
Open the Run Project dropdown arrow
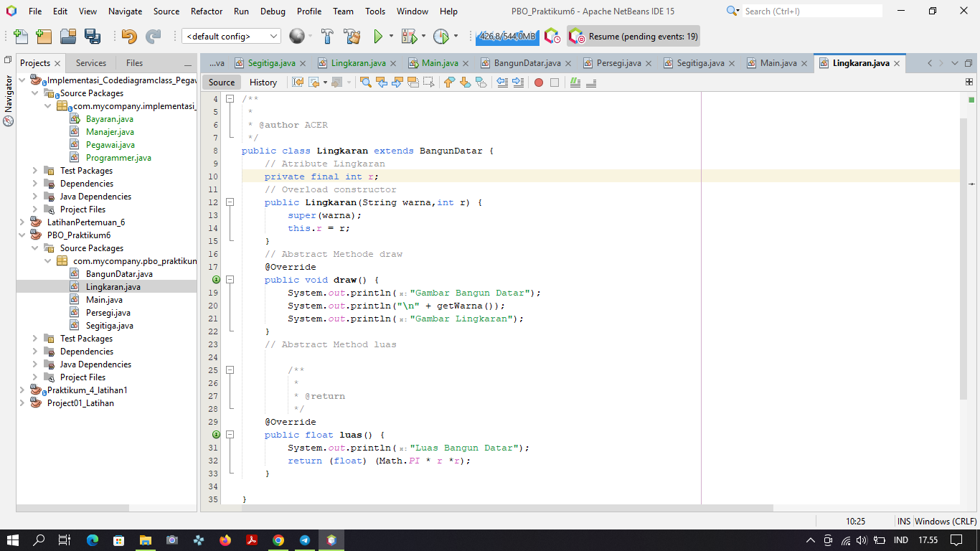391,37
